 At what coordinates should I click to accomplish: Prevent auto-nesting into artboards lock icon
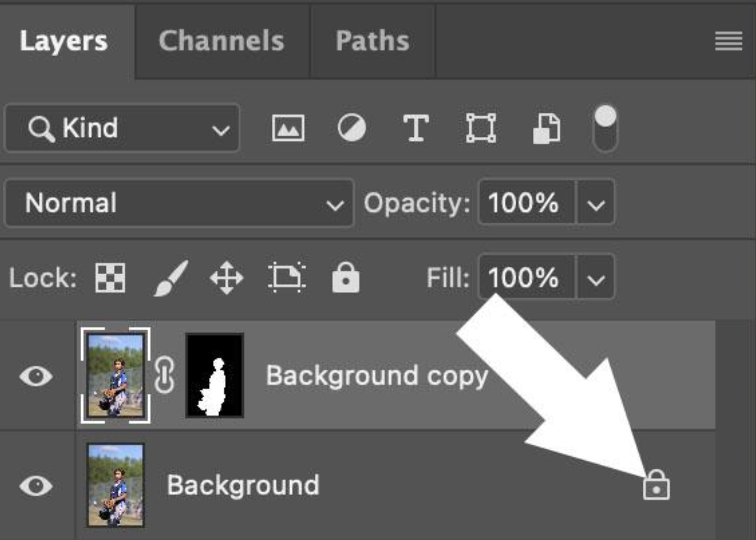point(287,278)
